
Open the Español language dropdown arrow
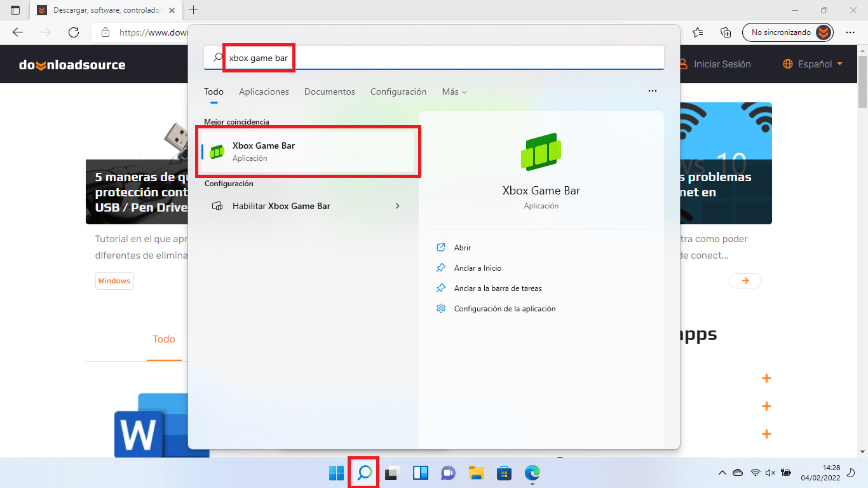[x=839, y=64]
